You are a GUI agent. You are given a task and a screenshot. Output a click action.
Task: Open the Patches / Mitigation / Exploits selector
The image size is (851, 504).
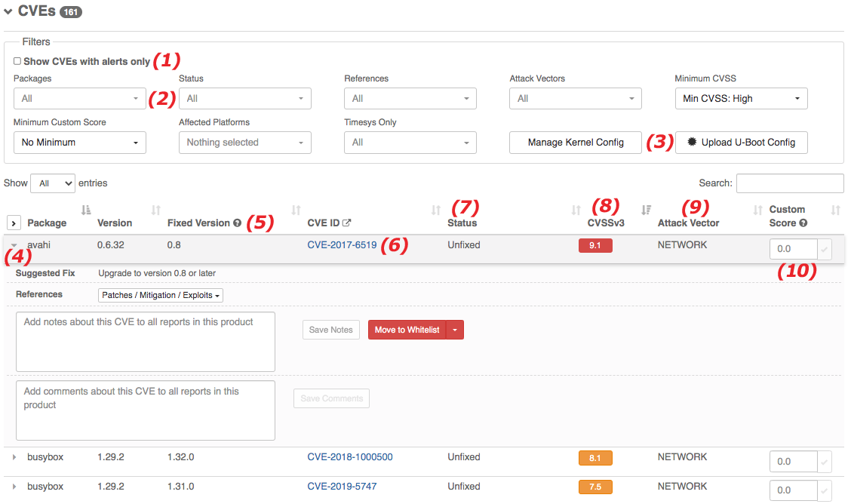pyautogui.click(x=160, y=294)
